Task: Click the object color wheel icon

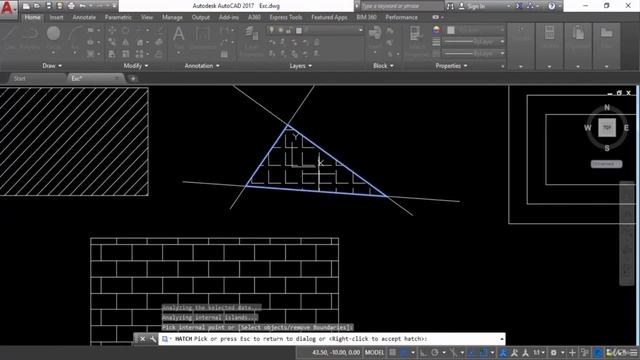Action: click(x=436, y=30)
